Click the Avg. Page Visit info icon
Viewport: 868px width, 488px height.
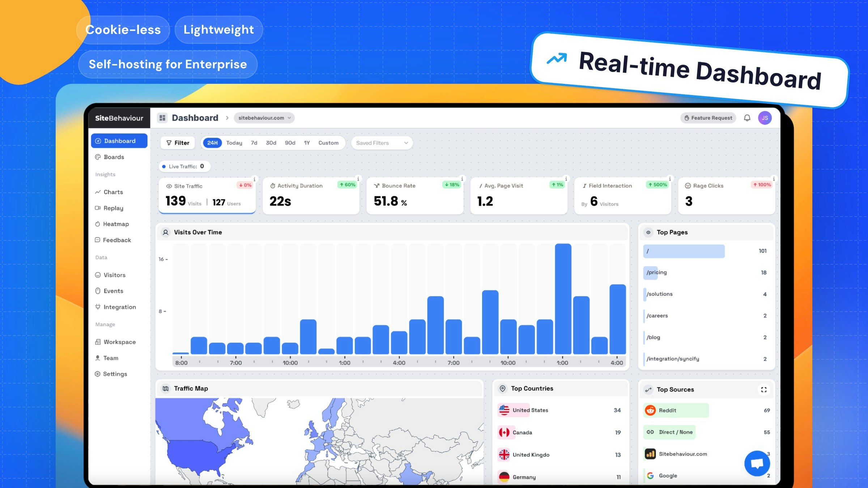click(x=566, y=179)
